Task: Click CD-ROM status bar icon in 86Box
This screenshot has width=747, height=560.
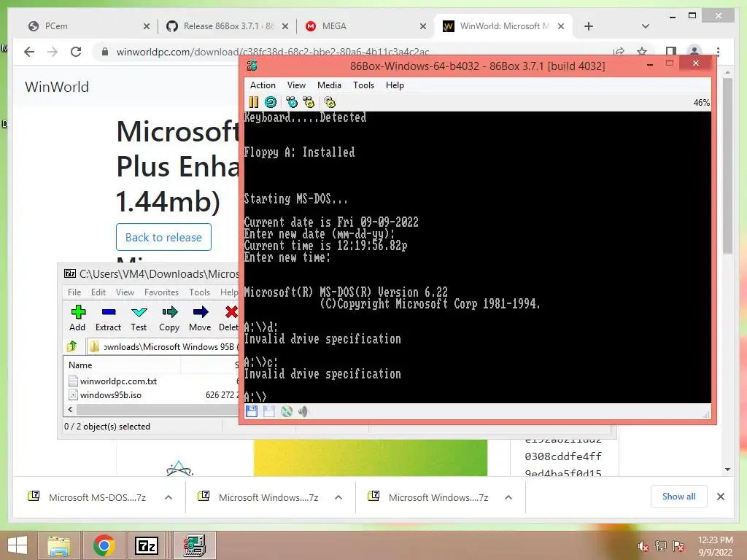Action: point(286,411)
